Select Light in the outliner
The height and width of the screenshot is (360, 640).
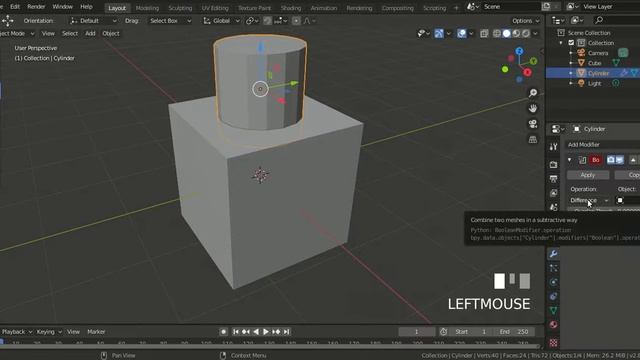594,83
